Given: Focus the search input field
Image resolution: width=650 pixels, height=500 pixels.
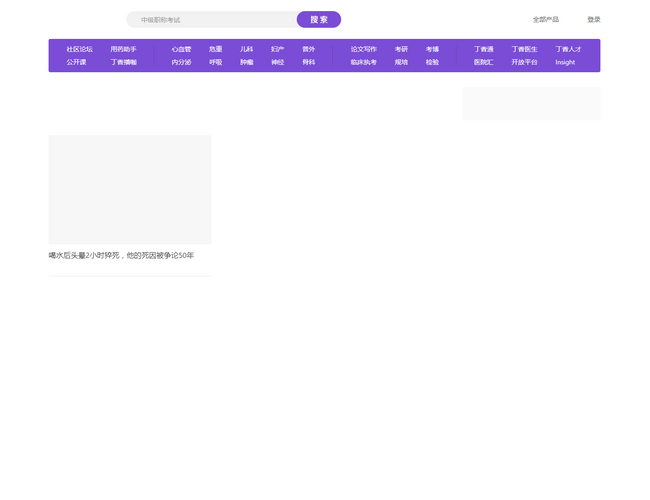Looking at the screenshot, I should 212,20.
